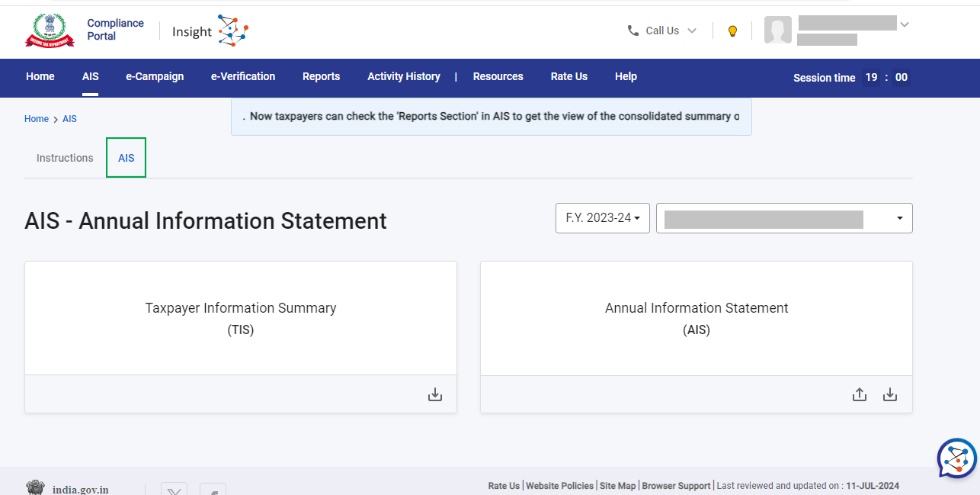Open Activity History menu item

(404, 76)
